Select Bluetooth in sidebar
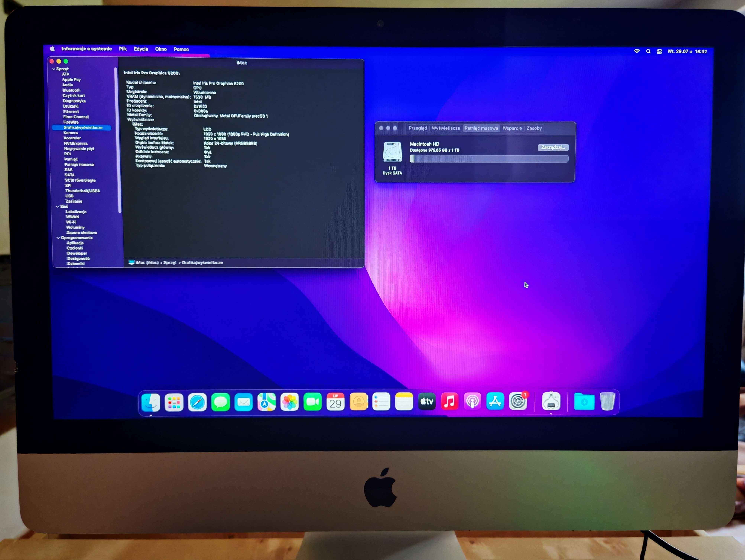This screenshot has width=745, height=560. (71, 90)
